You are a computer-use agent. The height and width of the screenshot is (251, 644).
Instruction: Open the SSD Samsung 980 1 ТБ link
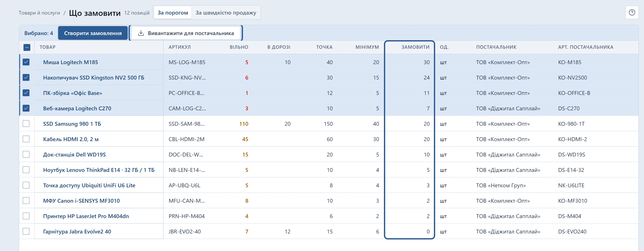72,124
